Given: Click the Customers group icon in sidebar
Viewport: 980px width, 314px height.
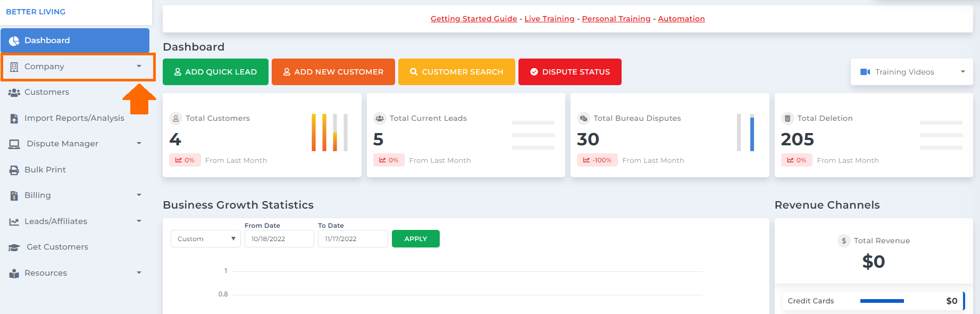Looking at the screenshot, I should tap(14, 93).
